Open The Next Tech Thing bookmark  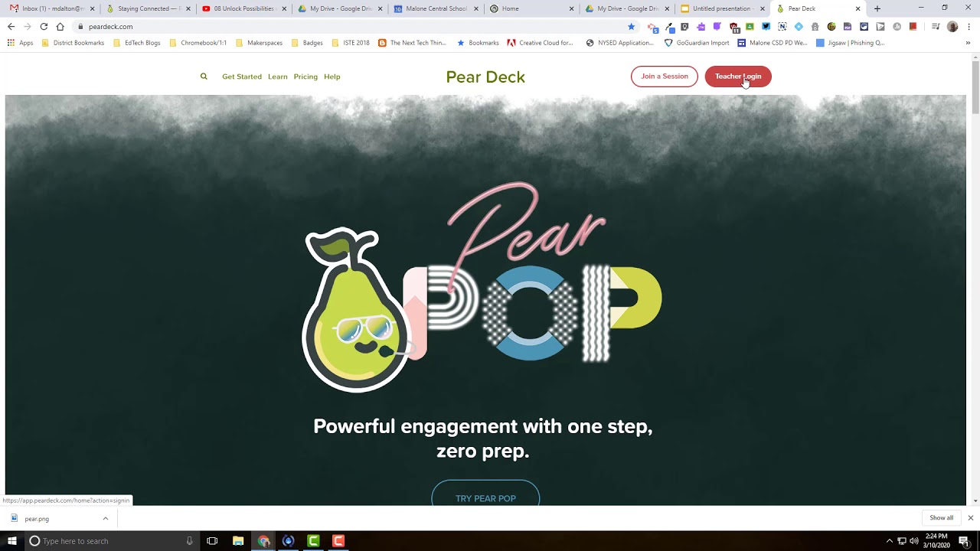412,43
